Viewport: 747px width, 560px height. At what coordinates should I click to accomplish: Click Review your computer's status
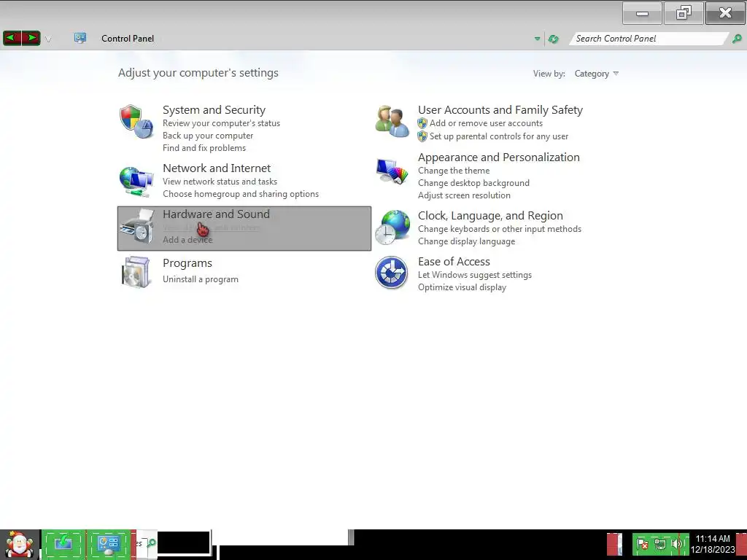pyautogui.click(x=221, y=123)
